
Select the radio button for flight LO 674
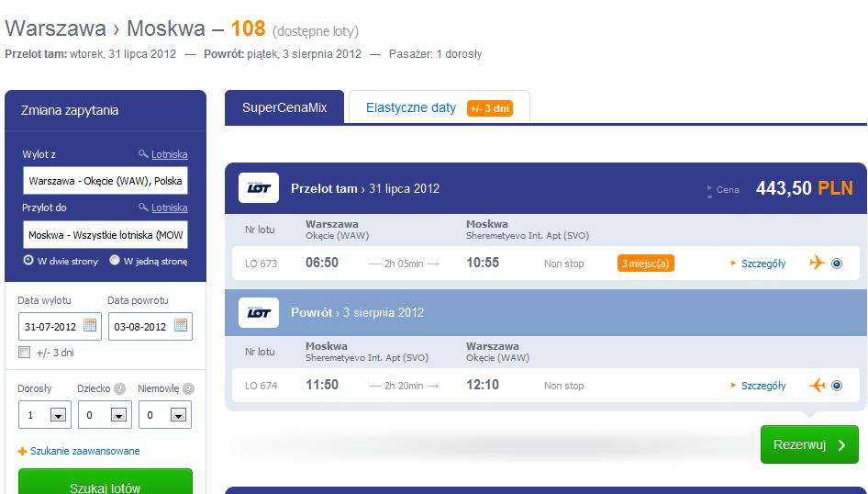[837, 386]
